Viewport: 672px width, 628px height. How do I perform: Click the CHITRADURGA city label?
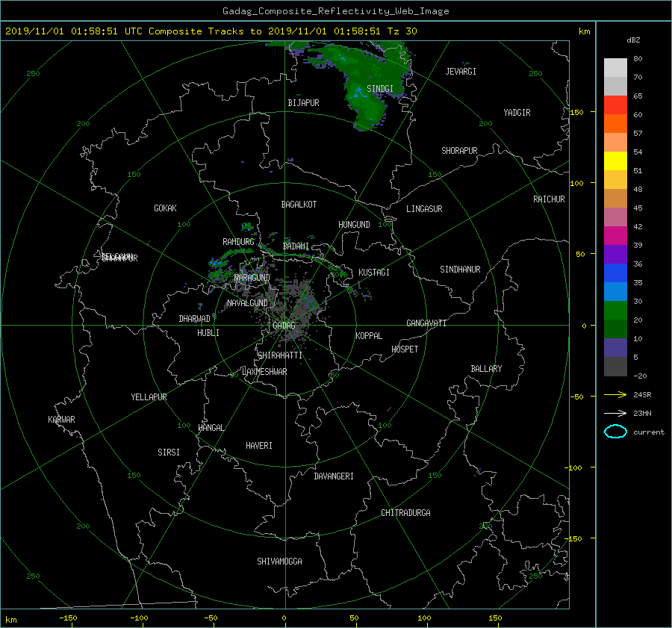(405, 513)
